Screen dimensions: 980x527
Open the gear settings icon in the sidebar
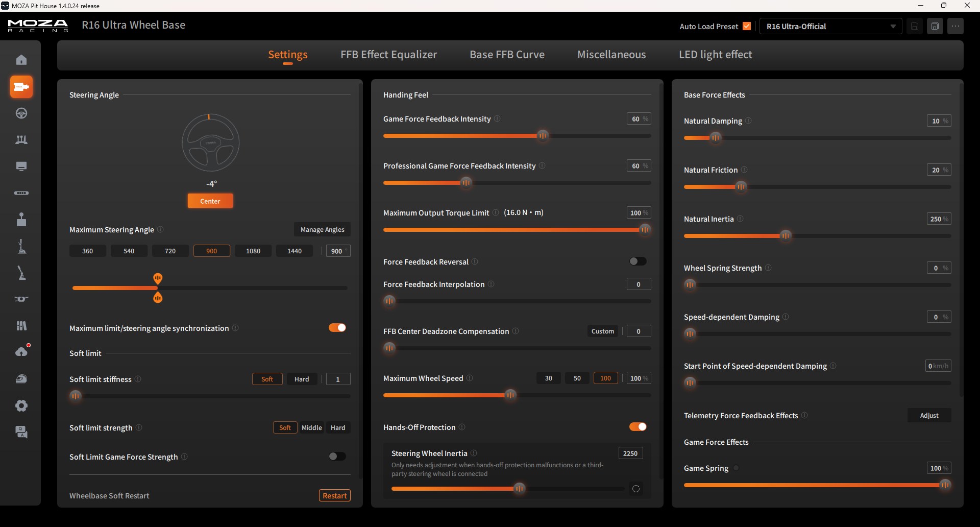pyautogui.click(x=21, y=405)
